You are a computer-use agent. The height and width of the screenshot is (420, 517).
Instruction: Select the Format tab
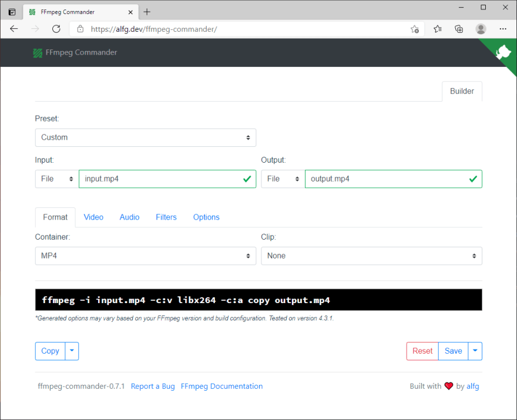[55, 217]
